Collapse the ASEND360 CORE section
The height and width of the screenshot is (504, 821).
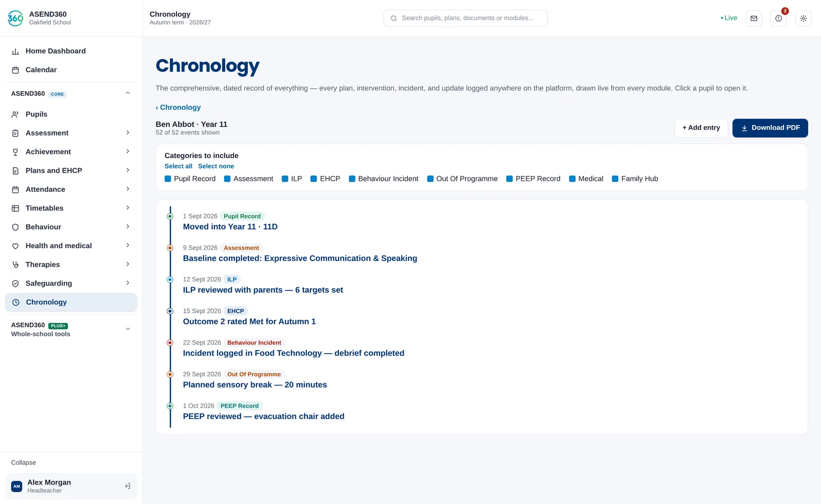128,93
